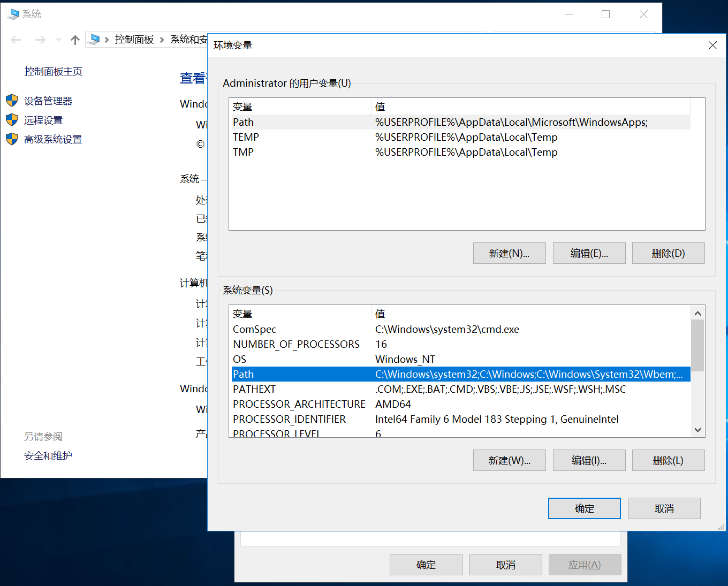Click 新建(W)... button for system variables

click(x=510, y=460)
